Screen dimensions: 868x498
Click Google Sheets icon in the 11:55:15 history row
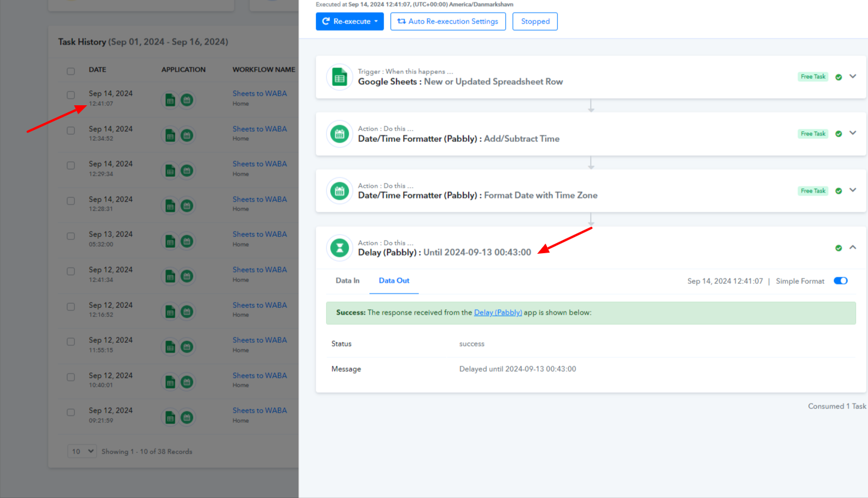pos(170,346)
